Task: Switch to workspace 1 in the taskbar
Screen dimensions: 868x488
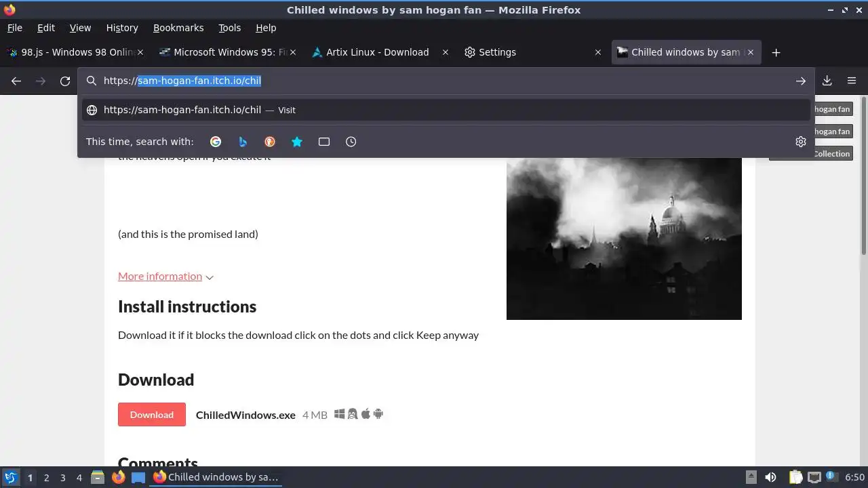Action: (x=30, y=477)
